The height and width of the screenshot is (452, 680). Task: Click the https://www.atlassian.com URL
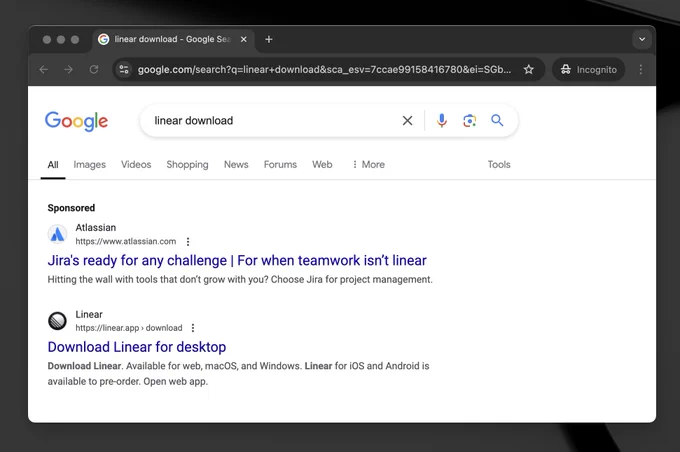pyautogui.click(x=126, y=242)
